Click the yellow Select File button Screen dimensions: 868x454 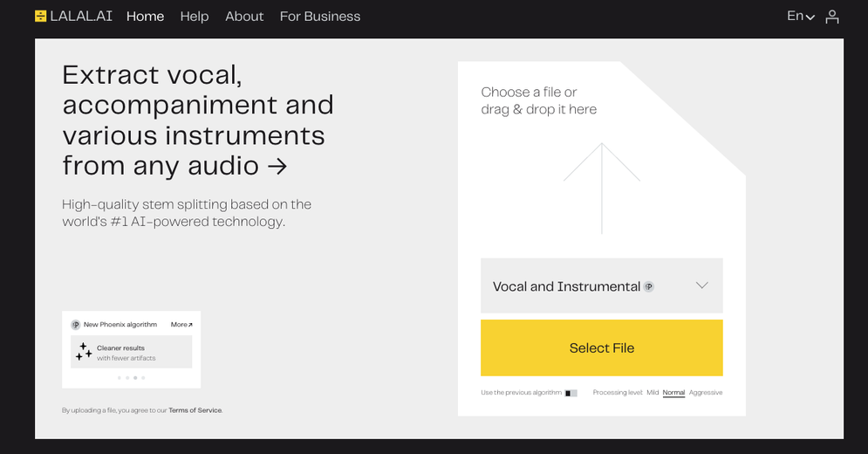tap(602, 348)
